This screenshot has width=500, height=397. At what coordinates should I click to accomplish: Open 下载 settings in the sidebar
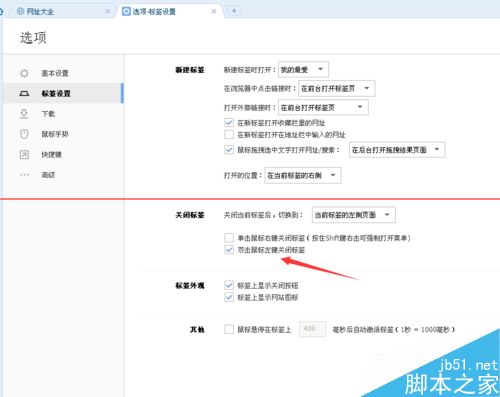point(63,114)
